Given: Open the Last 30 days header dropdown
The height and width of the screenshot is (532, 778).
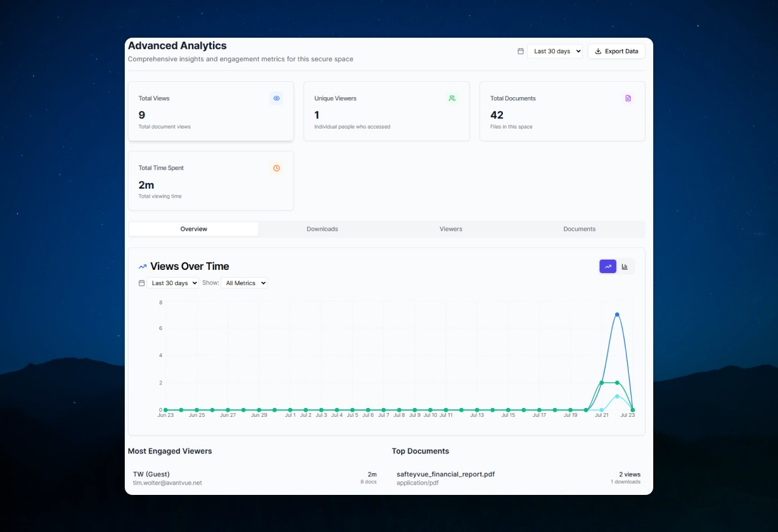Looking at the screenshot, I should [554, 51].
